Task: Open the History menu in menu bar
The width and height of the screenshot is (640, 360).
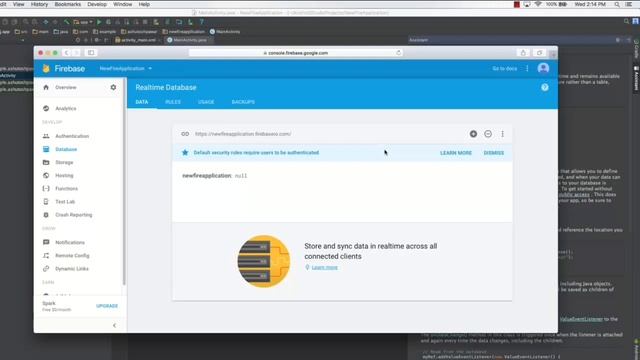Action: pyautogui.click(x=39, y=4)
